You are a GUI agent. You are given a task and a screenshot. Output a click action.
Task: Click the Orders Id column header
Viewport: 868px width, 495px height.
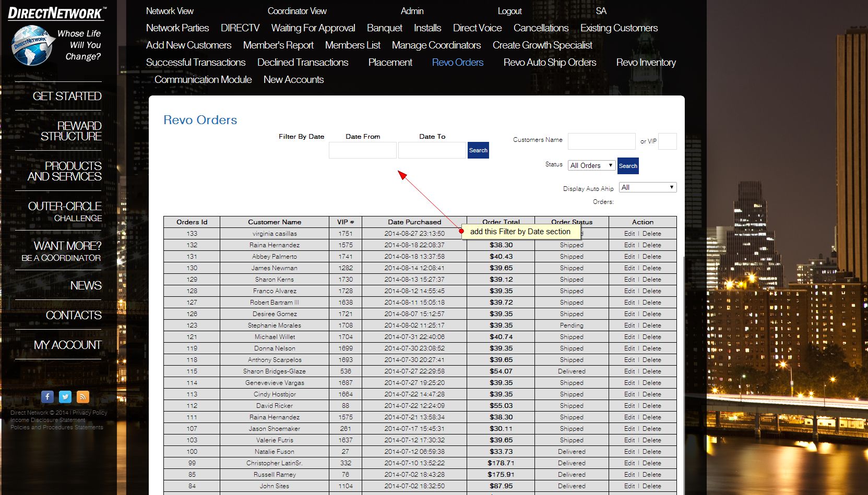coord(192,222)
